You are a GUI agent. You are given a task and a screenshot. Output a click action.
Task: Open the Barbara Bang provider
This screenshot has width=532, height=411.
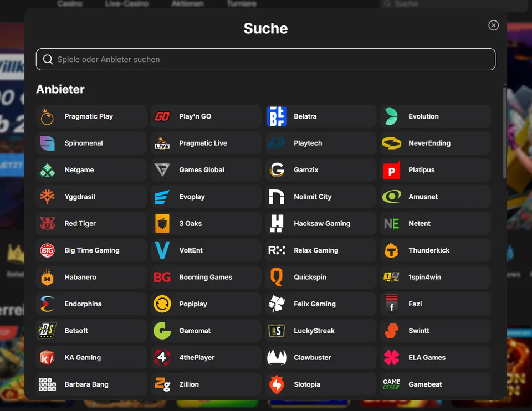[91, 384]
